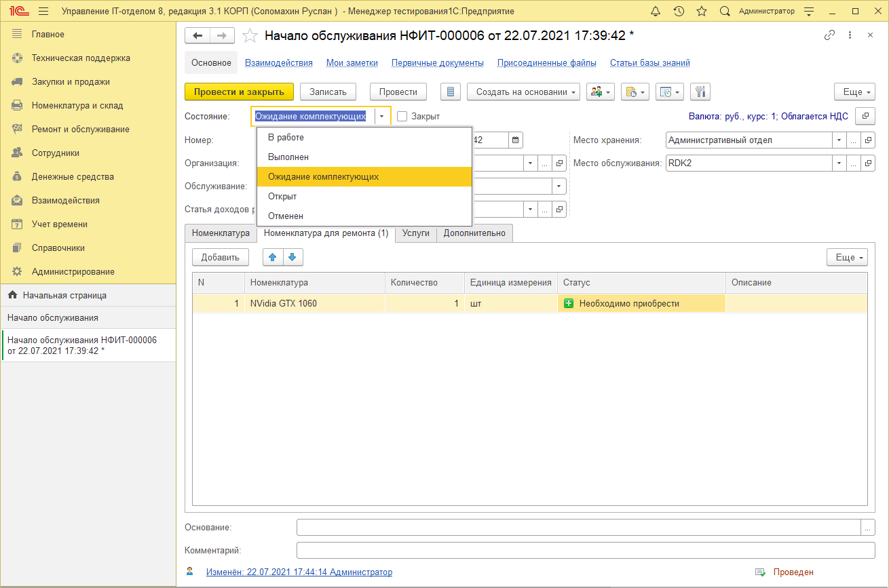Choose Отменен from the state list

coord(286,216)
